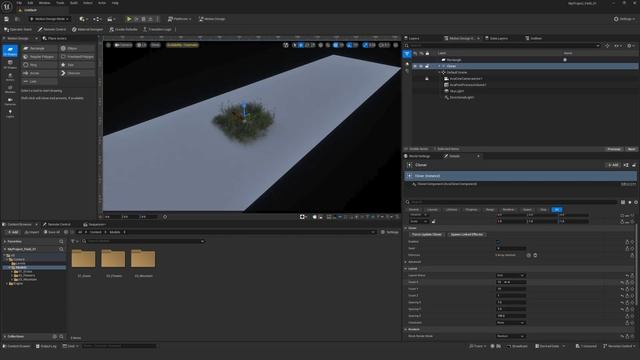The width and height of the screenshot is (640, 360).
Task: Select the Line shape tool
Action: 40,81
